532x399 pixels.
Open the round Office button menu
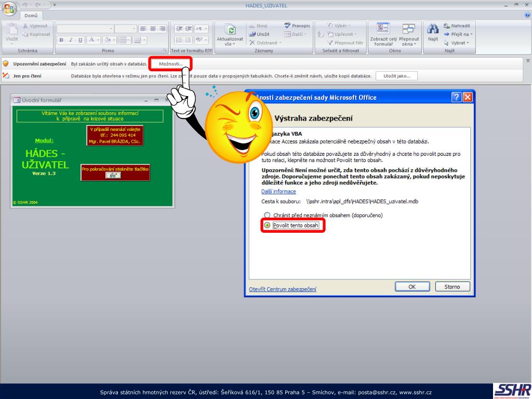[9, 8]
